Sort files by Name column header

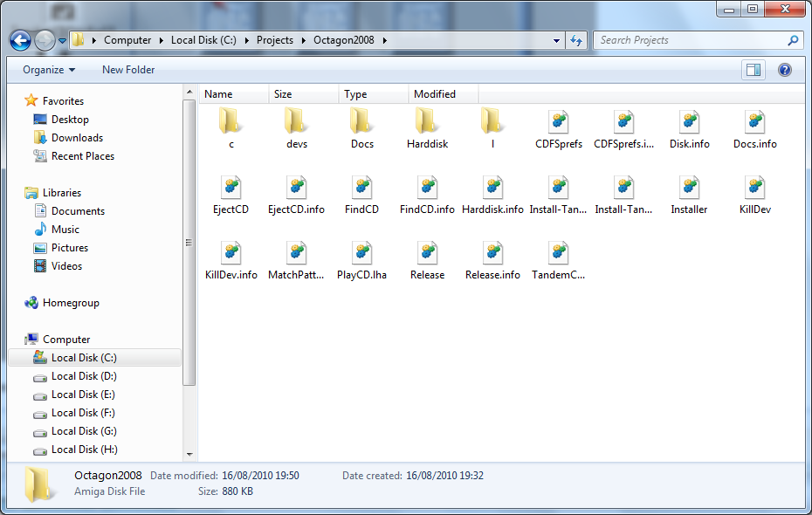click(x=218, y=94)
